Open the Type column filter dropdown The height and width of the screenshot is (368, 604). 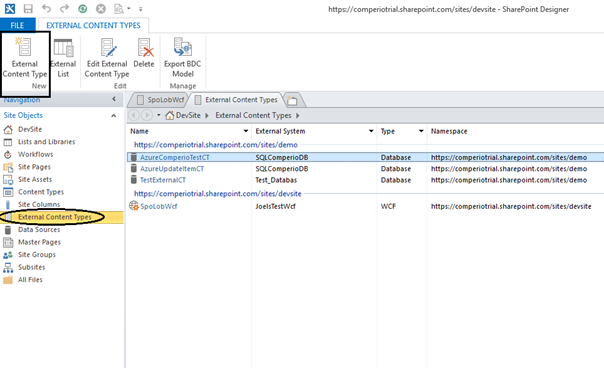pos(421,131)
